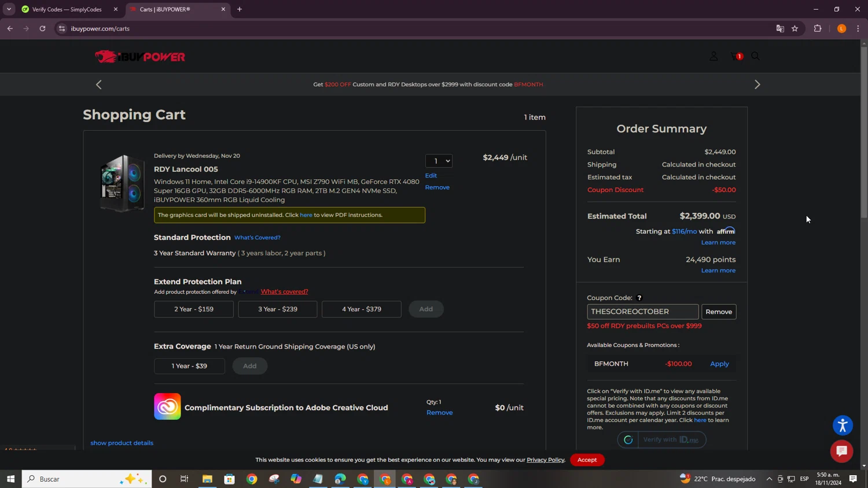Go back in browser history
This screenshot has width=868, height=488.
pos(10,28)
